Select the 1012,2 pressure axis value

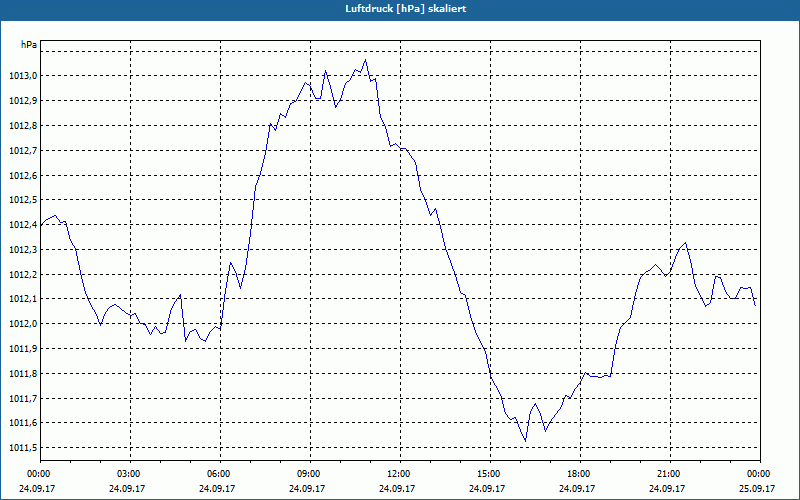coord(23,274)
